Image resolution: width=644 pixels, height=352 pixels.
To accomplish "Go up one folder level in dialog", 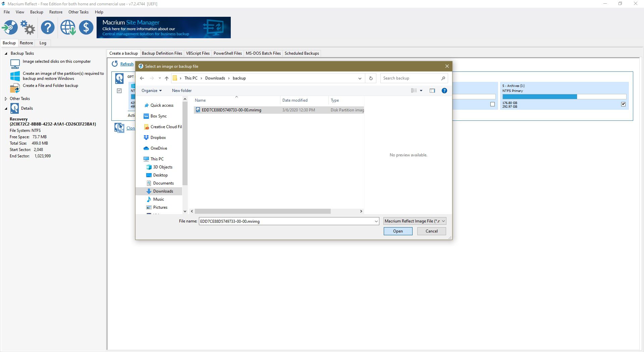I will tap(167, 78).
